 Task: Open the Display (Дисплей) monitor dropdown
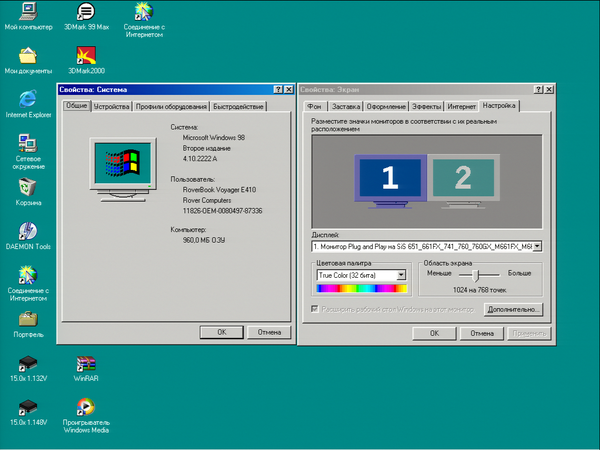(537, 246)
